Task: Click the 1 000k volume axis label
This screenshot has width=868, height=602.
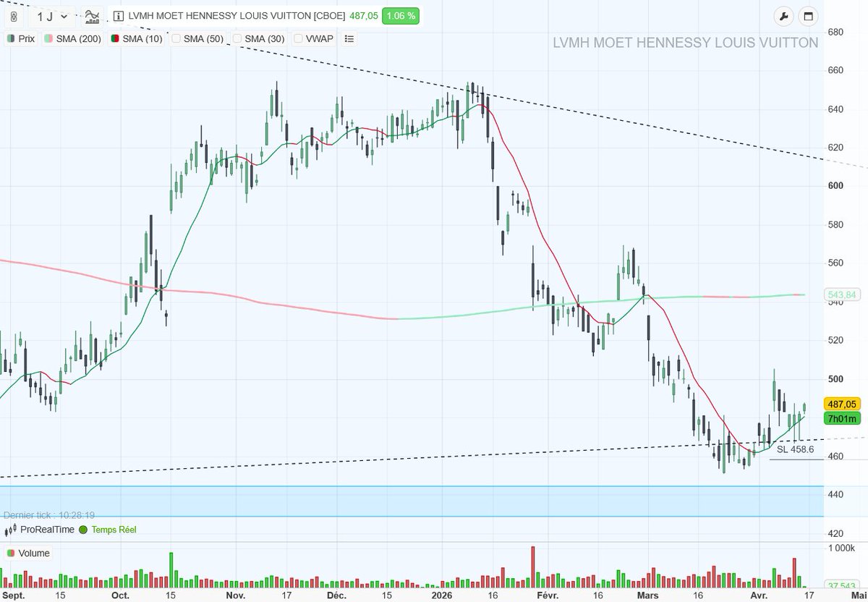Action: point(841,548)
